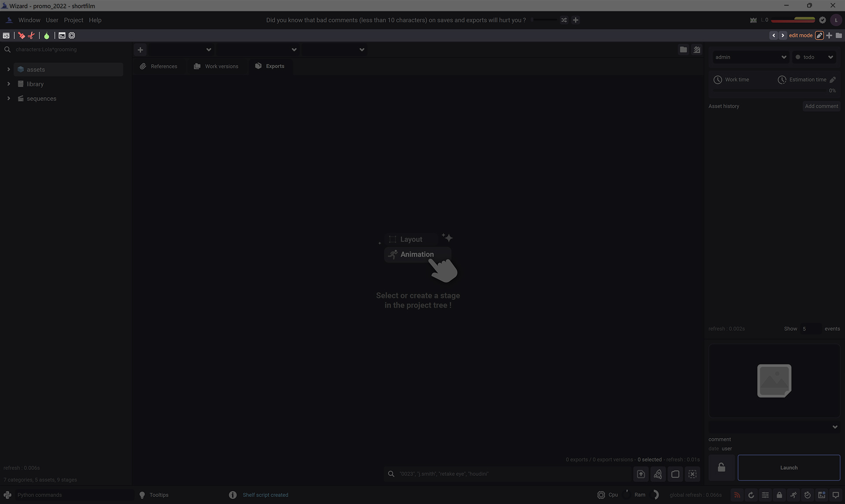845x504 pixels.
Task: Open the todo state dropdown
Action: point(814,57)
